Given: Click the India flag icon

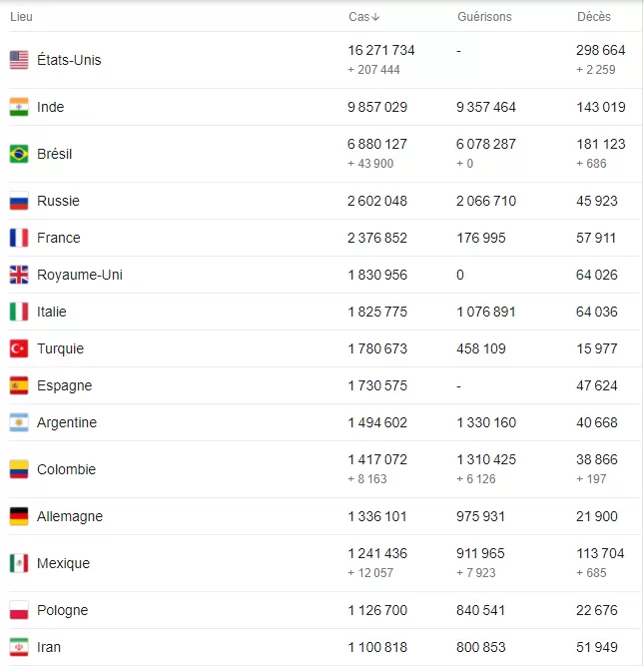Looking at the screenshot, I should click(x=19, y=107).
